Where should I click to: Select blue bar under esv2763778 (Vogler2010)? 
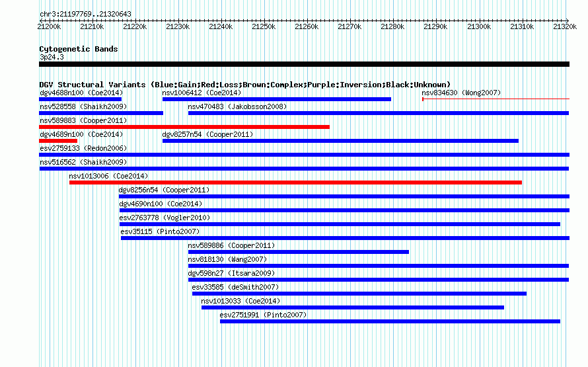(340, 224)
